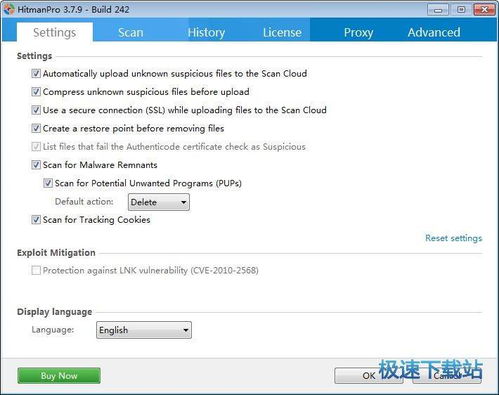
Task: Toggle Use a secure connection (SSL) checkbox
Action: (36, 110)
